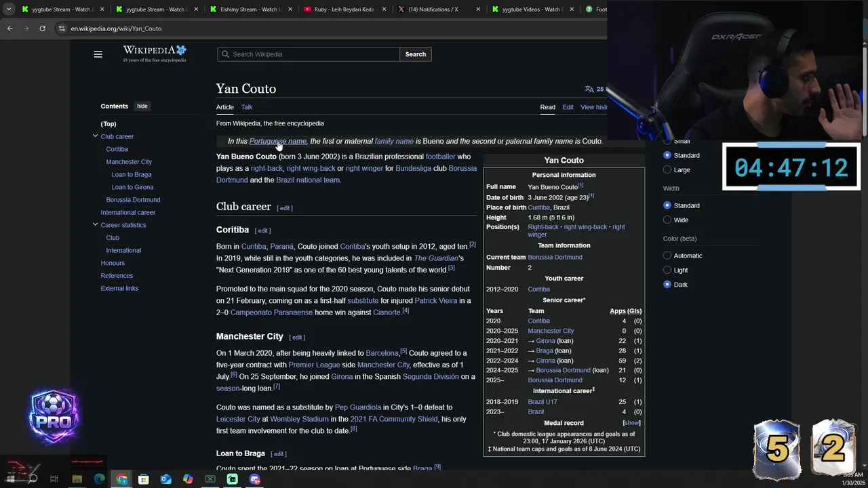Viewport: 868px width, 488px height.
Task: Collapse the Career statistics contents section
Action: tap(95, 225)
